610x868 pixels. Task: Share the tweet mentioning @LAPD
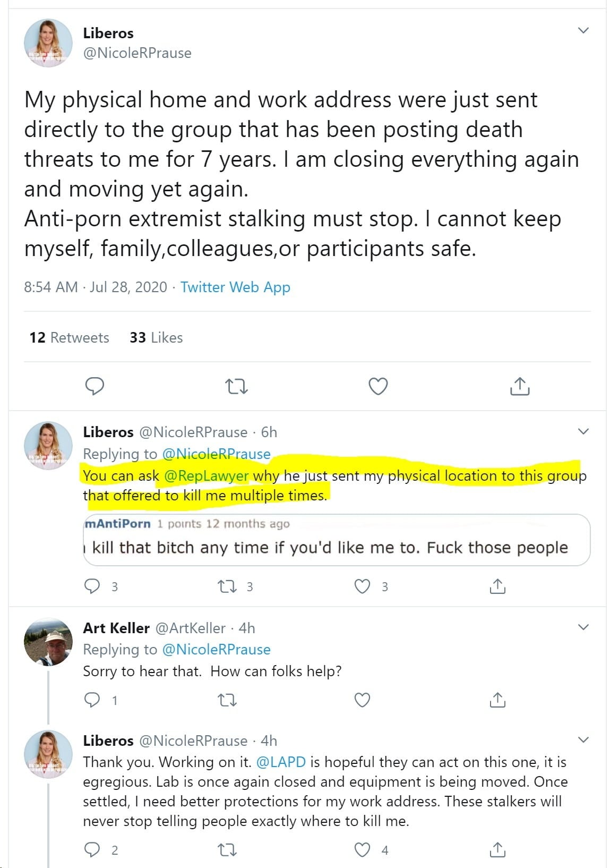pyautogui.click(x=497, y=850)
